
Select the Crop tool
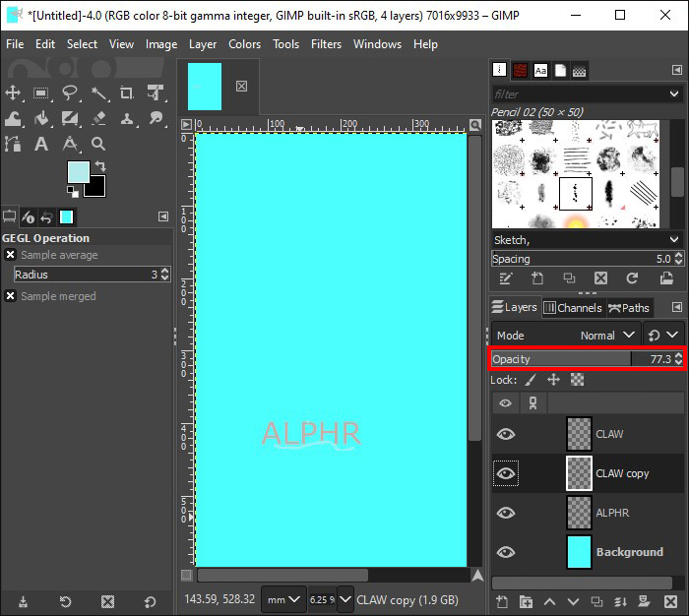[x=127, y=93]
